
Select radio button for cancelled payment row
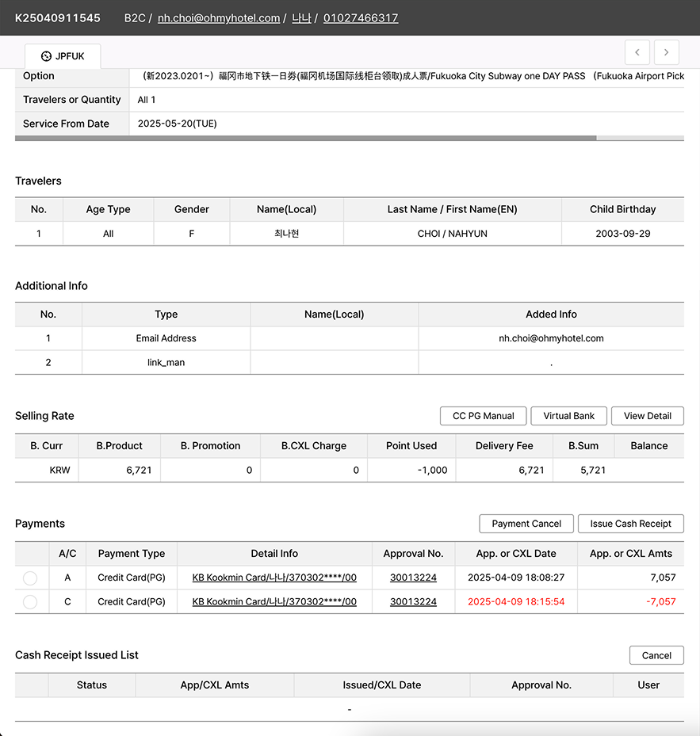tap(30, 602)
